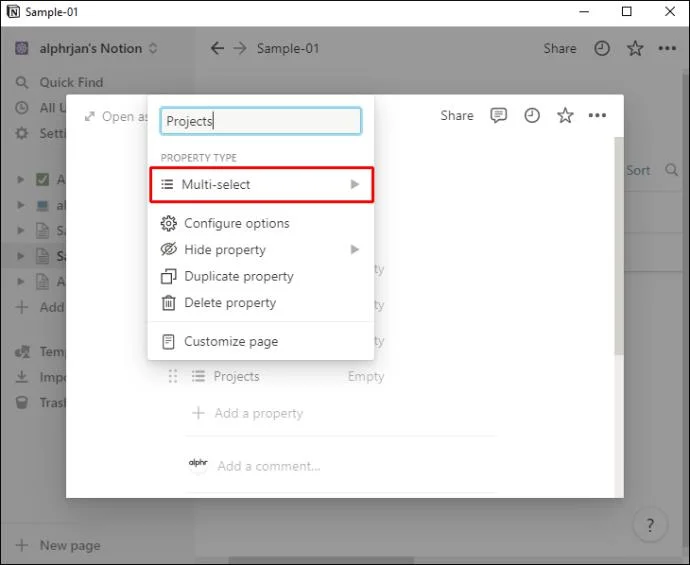Click the property name input field
The width and height of the screenshot is (690, 565).
coord(261,121)
